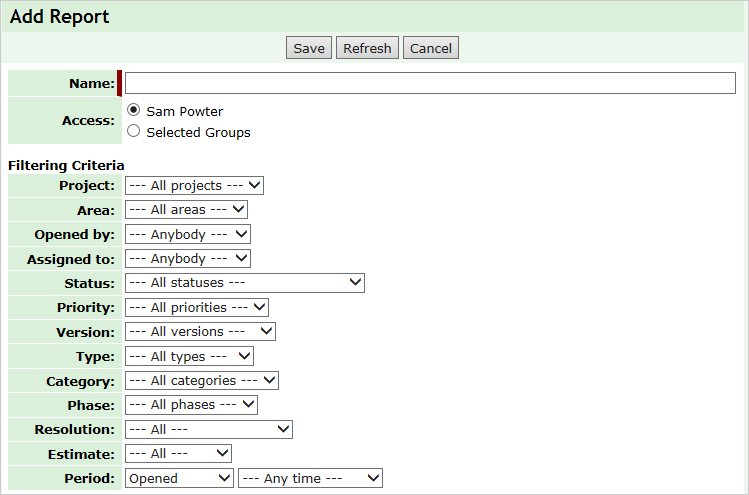Click the Save button
The image size is (749, 495).
coord(309,48)
